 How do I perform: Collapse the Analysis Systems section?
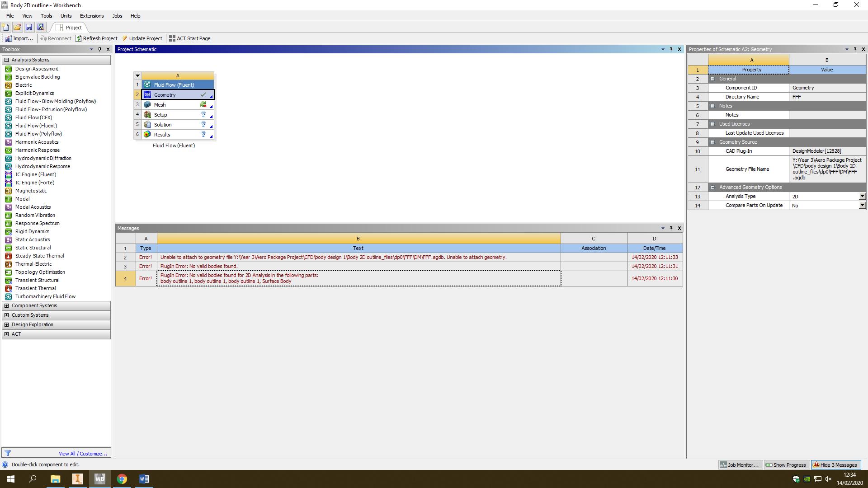(x=6, y=60)
